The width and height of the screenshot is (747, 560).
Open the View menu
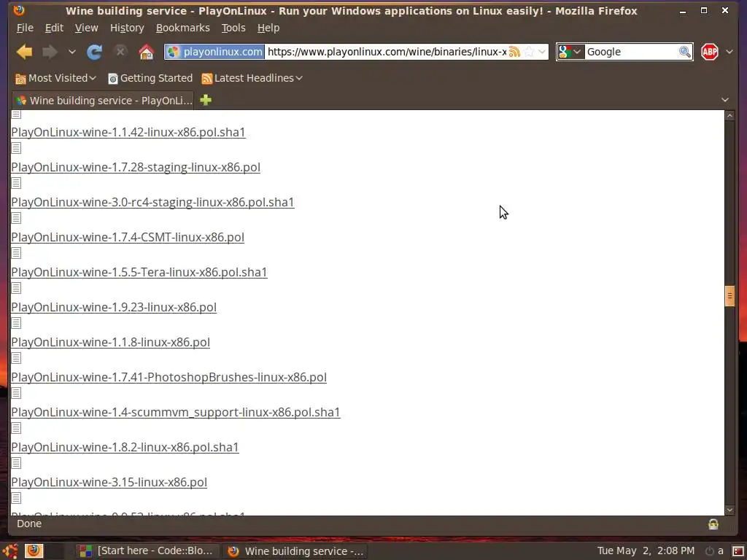point(86,28)
